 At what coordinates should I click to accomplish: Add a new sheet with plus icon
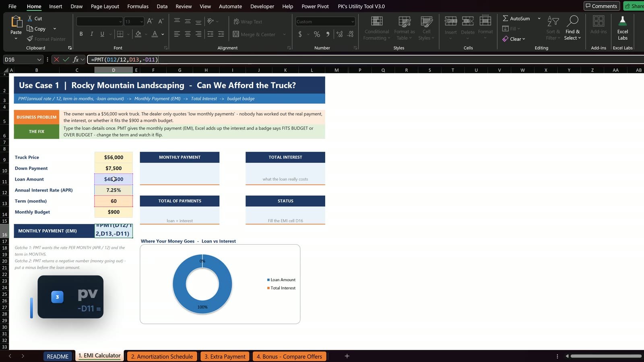[x=347, y=356]
